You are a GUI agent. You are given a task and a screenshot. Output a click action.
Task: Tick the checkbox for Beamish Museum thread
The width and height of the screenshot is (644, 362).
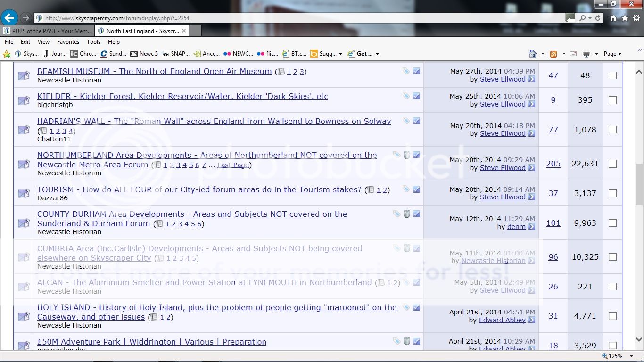point(612,75)
